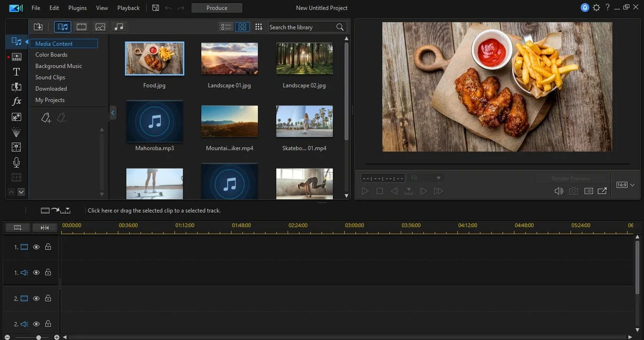Open Preferences gear icon
Screen dimensions: 644x340
[x=596, y=8]
